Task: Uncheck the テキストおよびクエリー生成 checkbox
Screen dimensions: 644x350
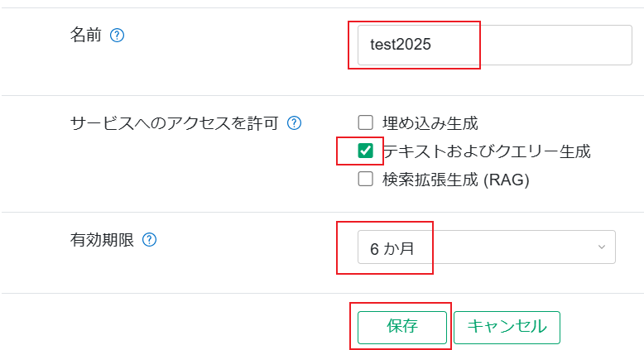Action: (365, 151)
